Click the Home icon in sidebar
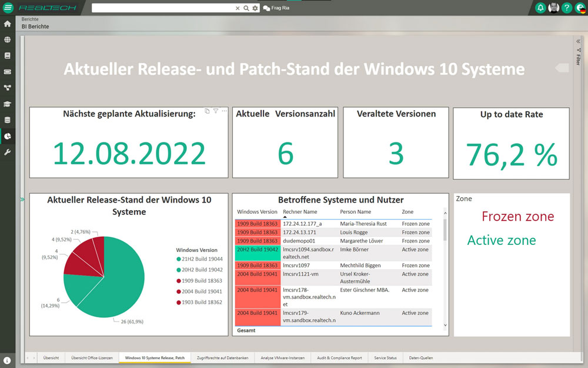588x368 pixels. tap(8, 24)
